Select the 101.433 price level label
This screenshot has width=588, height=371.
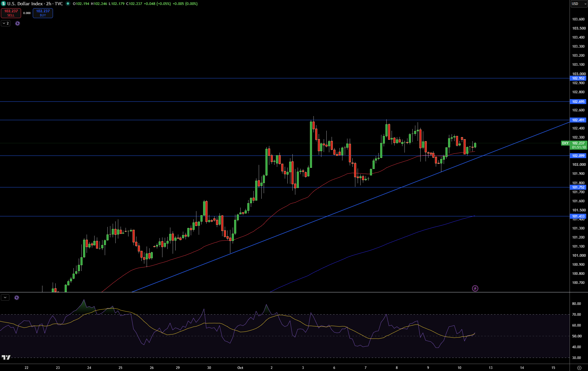[578, 216]
